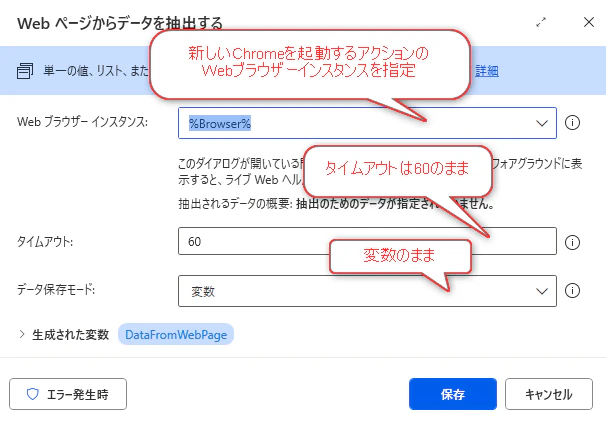
Task: Open the エラー発生時 settings button
Action: click(x=68, y=394)
